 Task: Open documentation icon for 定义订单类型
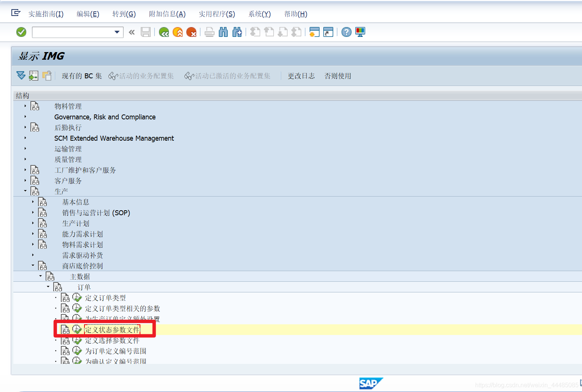coord(65,297)
